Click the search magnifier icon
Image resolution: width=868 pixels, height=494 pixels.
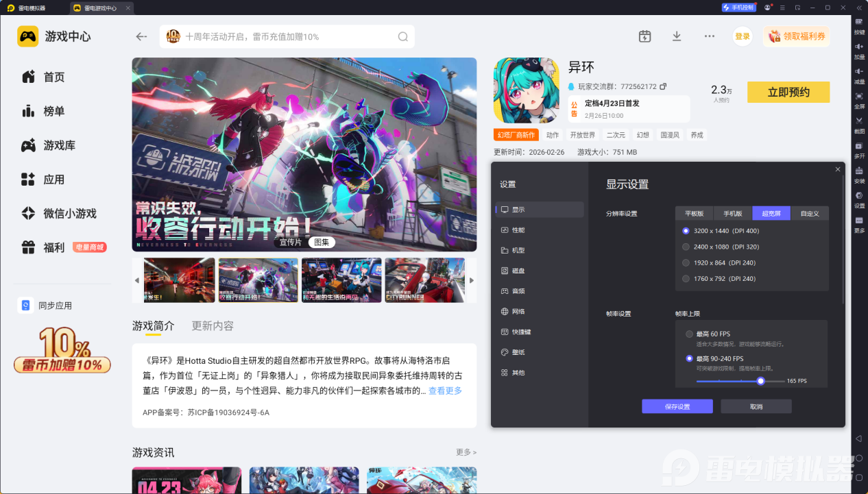[x=403, y=36]
